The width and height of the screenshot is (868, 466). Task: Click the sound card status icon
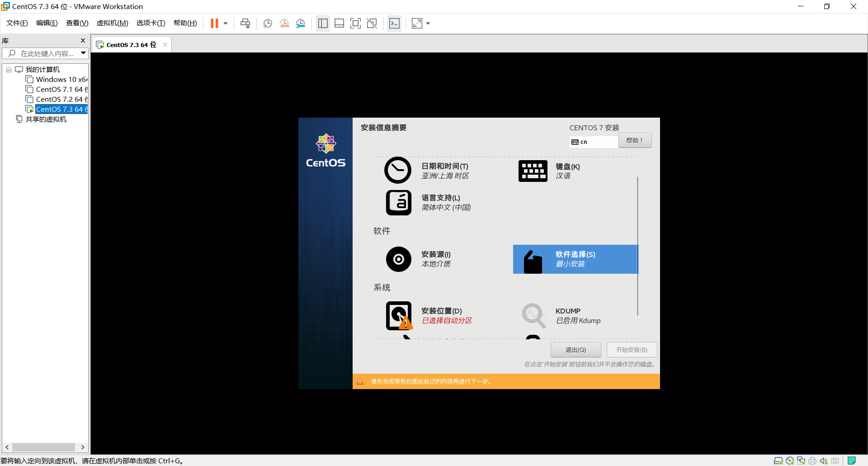pos(824,461)
